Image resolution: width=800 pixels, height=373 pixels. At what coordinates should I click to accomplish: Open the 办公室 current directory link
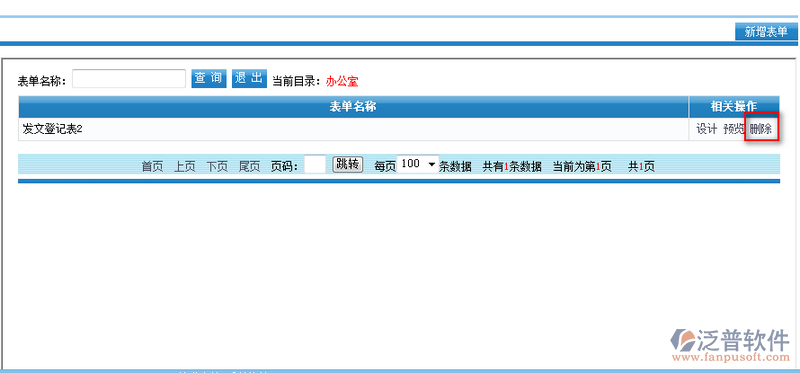[342, 81]
